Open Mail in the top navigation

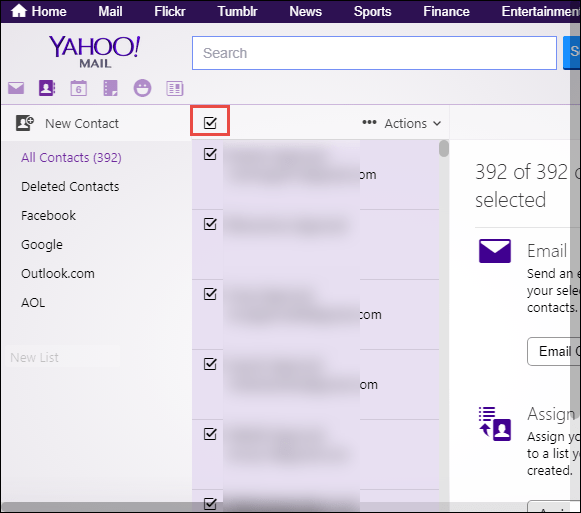[x=110, y=11]
